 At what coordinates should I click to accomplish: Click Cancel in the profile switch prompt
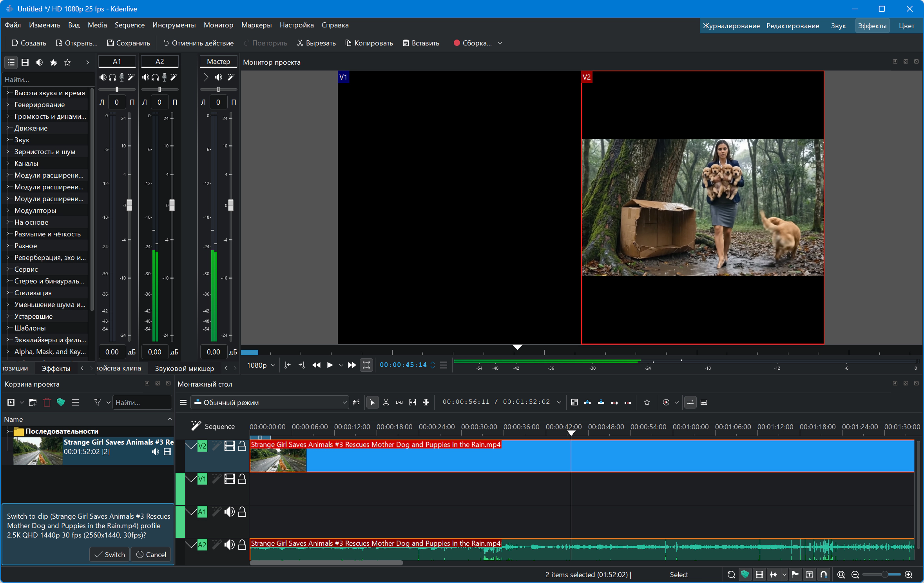(x=151, y=554)
